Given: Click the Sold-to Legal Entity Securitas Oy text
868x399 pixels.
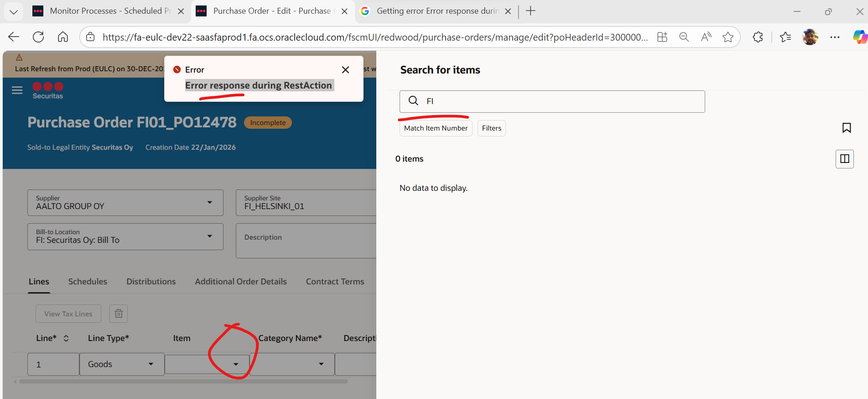Looking at the screenshot, I should point(80,147).
